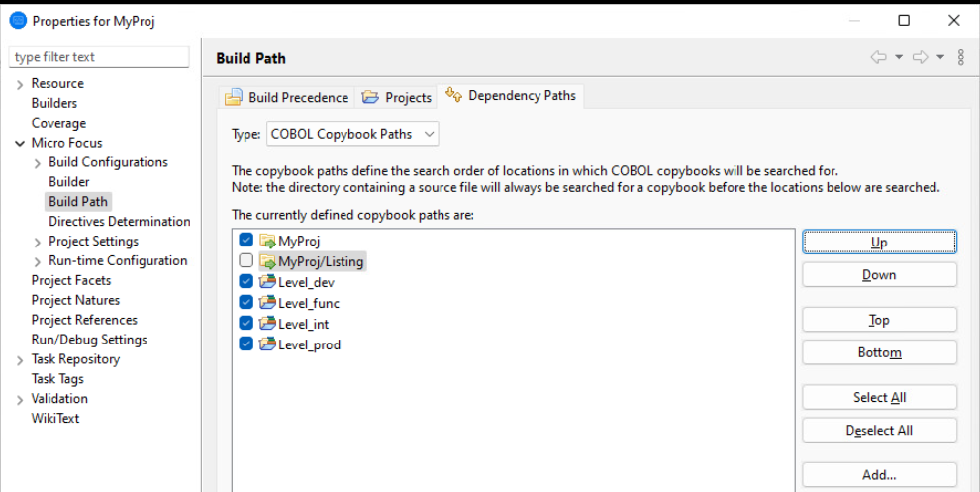The height and width of the screenshot is (492, 980).
Task: Click the Level_prod path icon
Action: tap(267, 344)
